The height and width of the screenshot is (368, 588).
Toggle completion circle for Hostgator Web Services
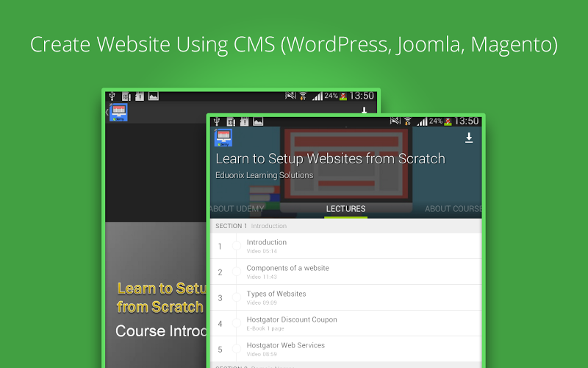pyautogui.click(x=237, y=349)
